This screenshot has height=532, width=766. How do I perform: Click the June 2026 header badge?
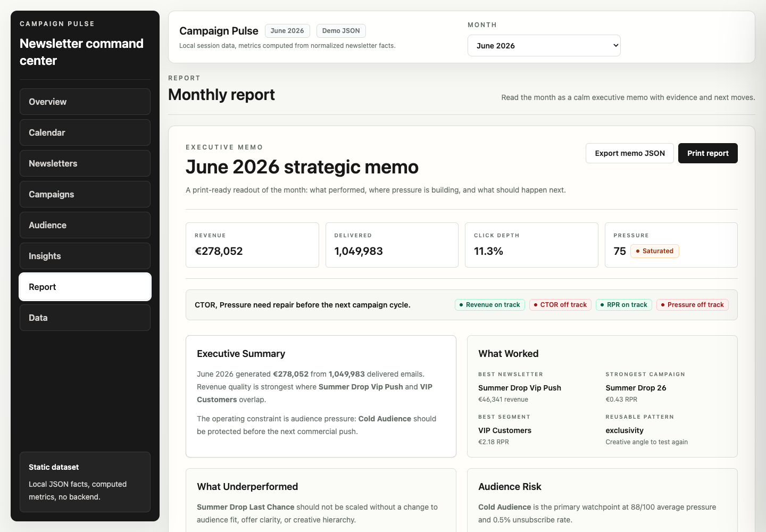287,31
